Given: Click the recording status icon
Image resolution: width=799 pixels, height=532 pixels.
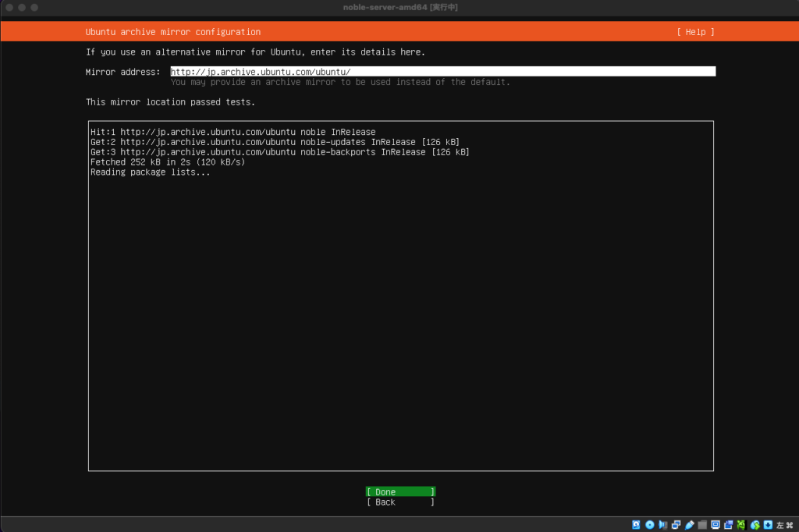Looking at the screenshot, I should 728,525.
